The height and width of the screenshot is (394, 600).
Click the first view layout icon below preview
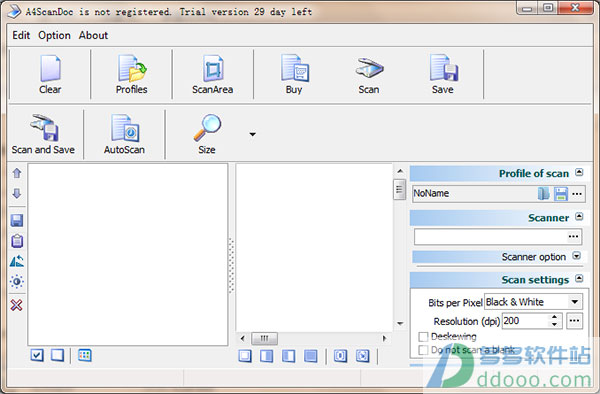[x=245, y=356]
